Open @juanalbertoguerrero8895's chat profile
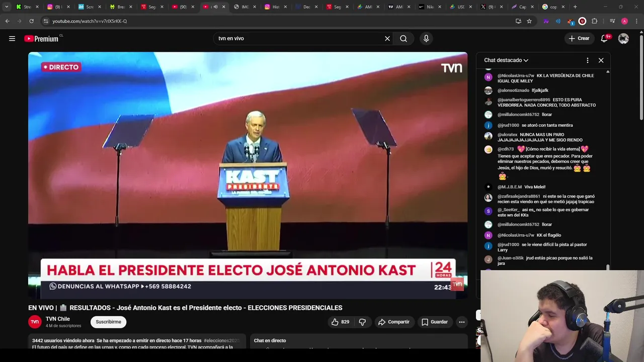The height and width of the screenshot is (362, 644). tap(524, 100)
